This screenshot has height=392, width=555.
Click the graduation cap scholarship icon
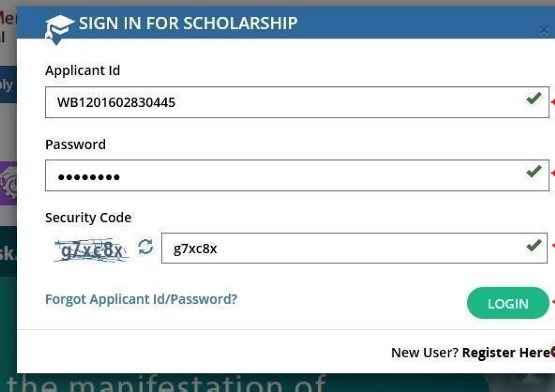[59, 29]
